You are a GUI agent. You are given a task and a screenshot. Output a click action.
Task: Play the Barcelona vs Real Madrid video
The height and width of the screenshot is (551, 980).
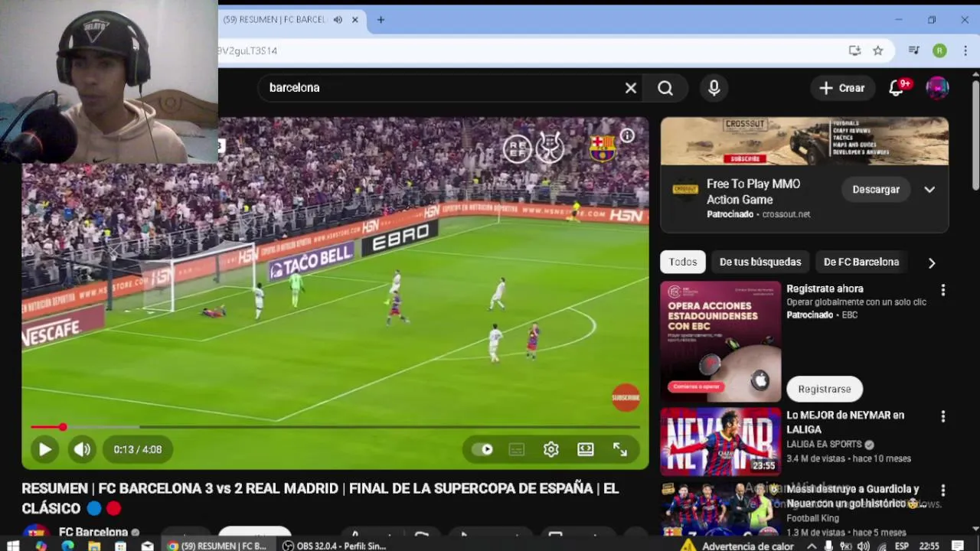tap(44, 449)
